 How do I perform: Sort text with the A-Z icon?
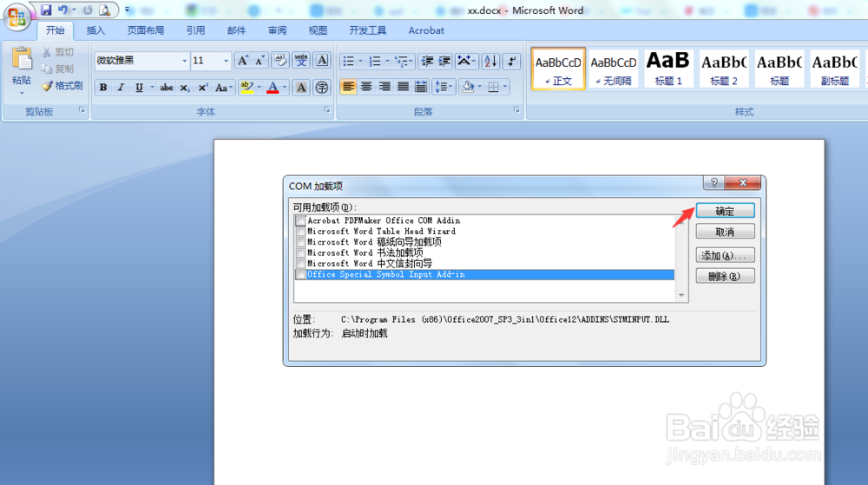pyautogui.click(x=490, y=61)
